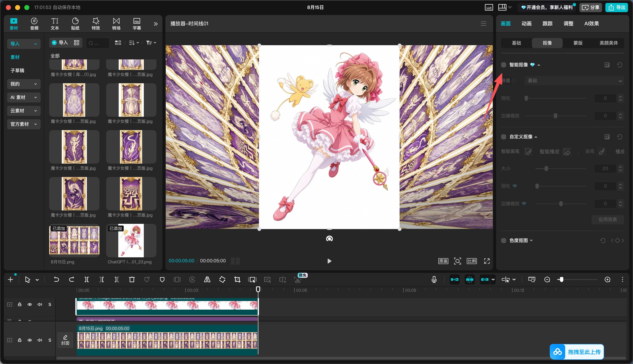Click the 原画 original quality icon

(443, 261)
